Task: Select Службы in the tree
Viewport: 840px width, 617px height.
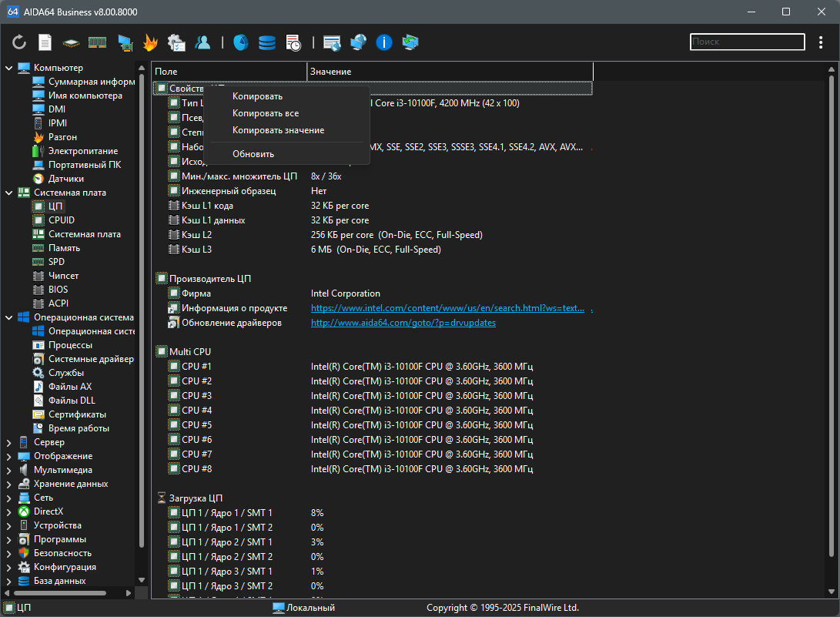Action: [x=66, y=373]
